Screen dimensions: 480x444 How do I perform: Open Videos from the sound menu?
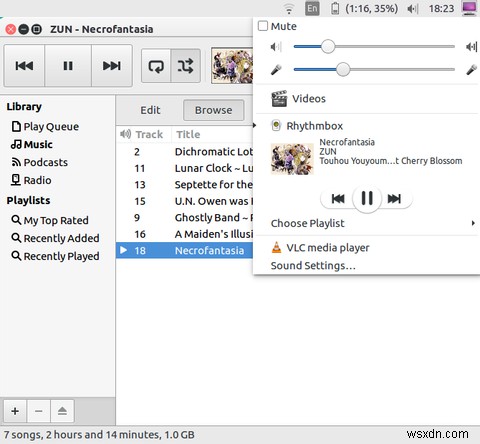[x=366, y=99]
